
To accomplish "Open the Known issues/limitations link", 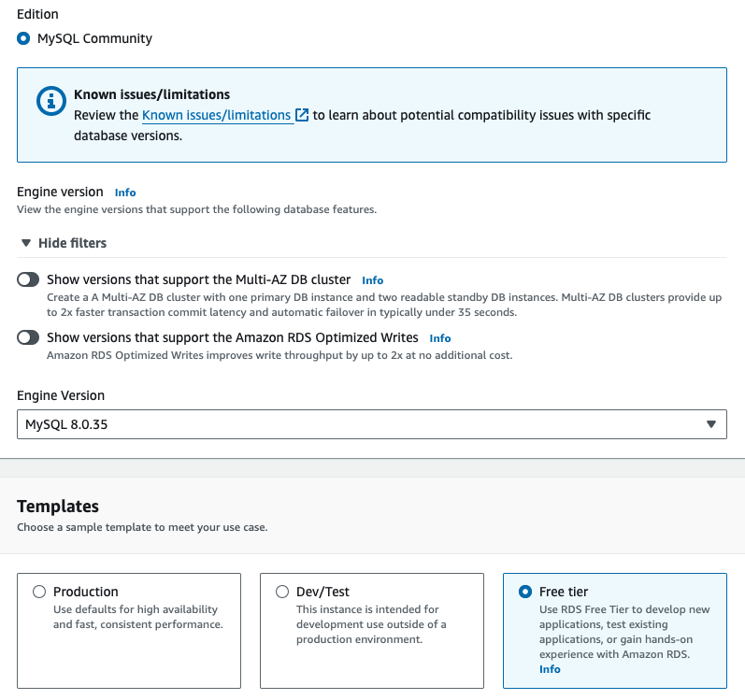I will 216,115.
